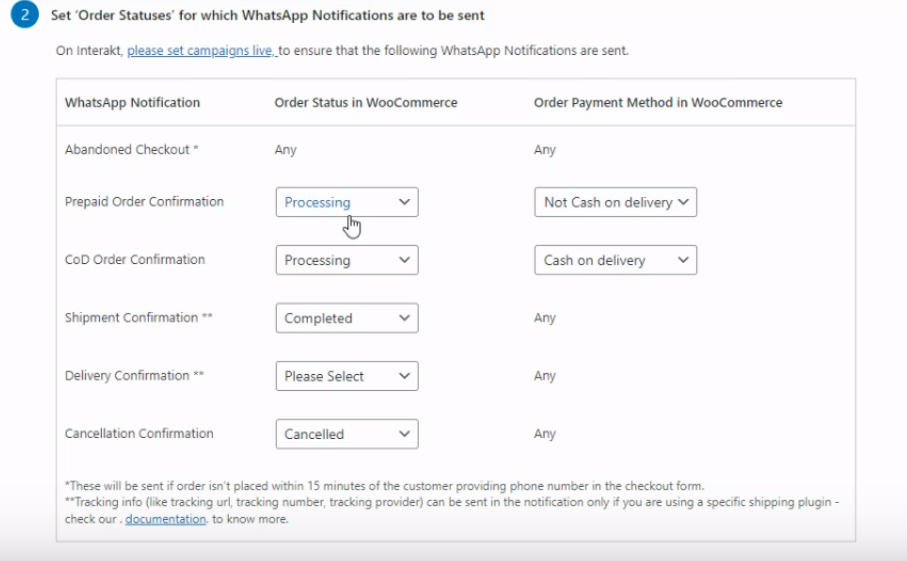Open CoD Order Confirmation Processing dropdown

[347, 260]
